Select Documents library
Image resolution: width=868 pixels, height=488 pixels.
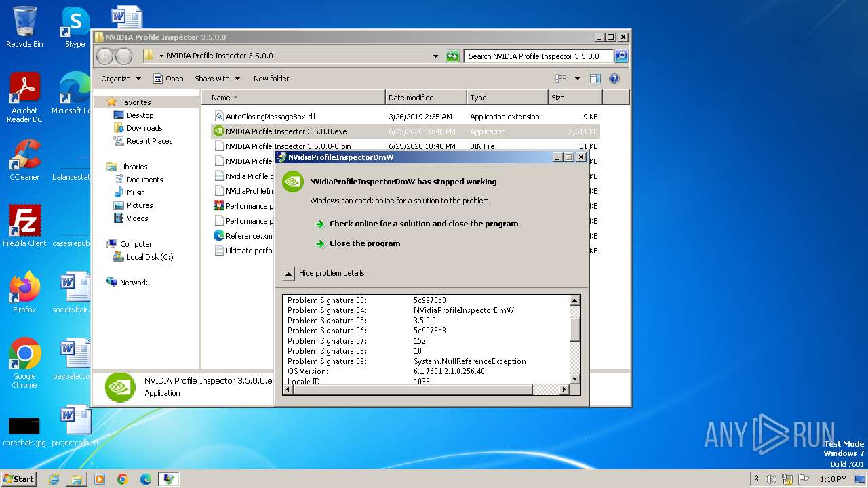pos(144,180)
